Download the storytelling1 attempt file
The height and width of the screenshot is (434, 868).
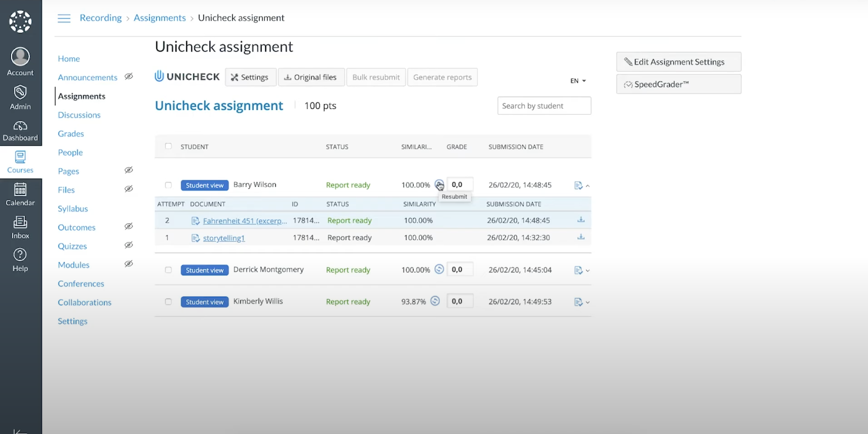(581, 237)
